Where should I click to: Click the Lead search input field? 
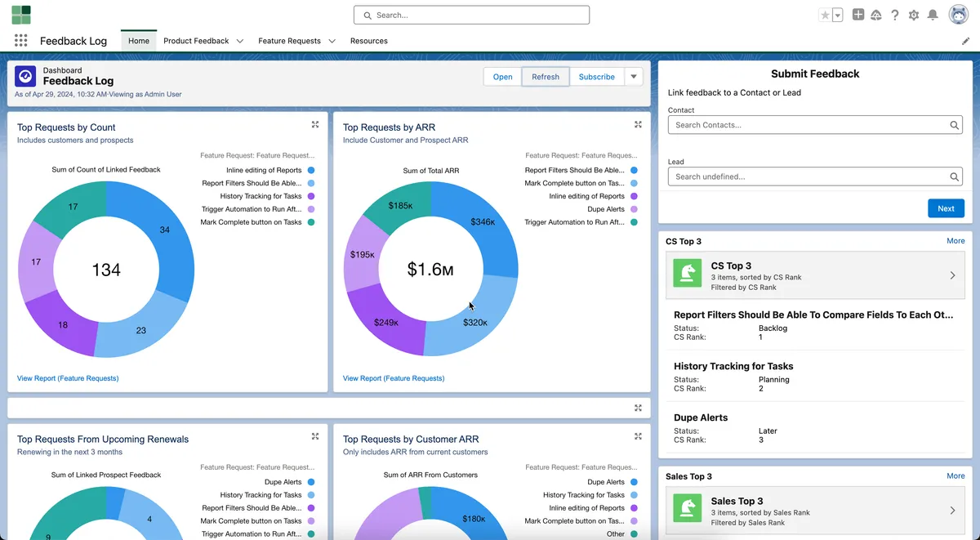tap(815, 176)
